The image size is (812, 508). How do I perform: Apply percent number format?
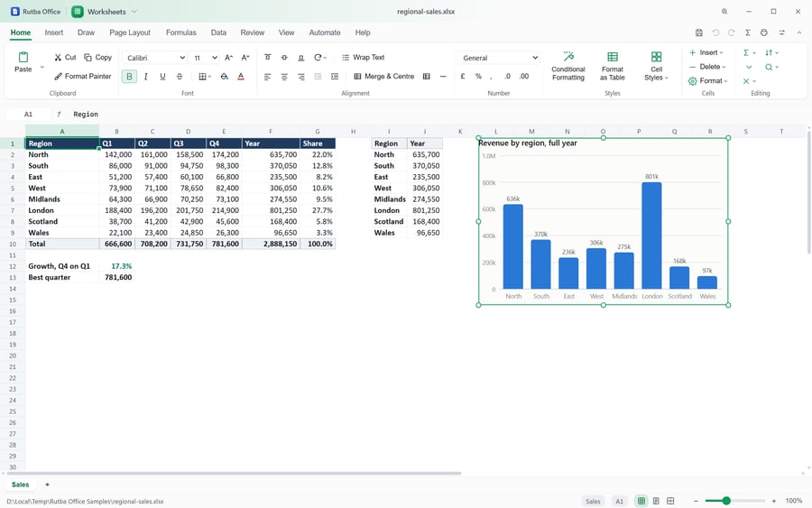(x=478, y=77)
